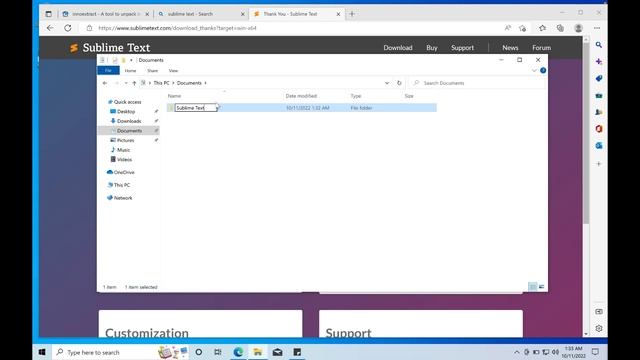The height and width of the screenshot is (360, 640).
Task: Open Edge sidebar Outlook icon
Action: (598, 146)
